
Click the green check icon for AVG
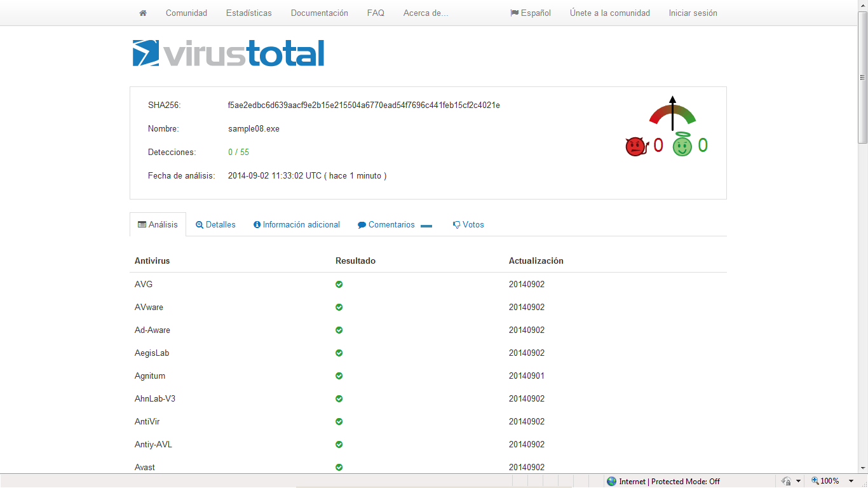[339, 284]
